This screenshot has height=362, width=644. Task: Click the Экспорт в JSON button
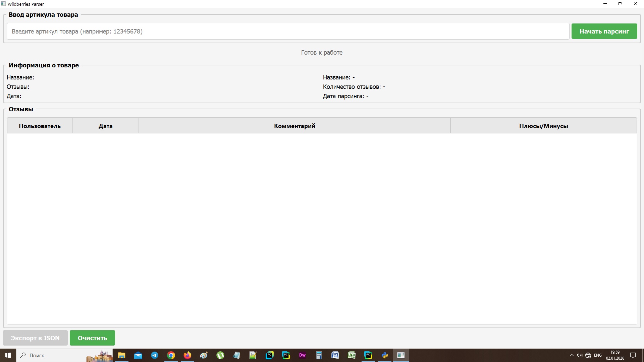click(x=35, y=338)
